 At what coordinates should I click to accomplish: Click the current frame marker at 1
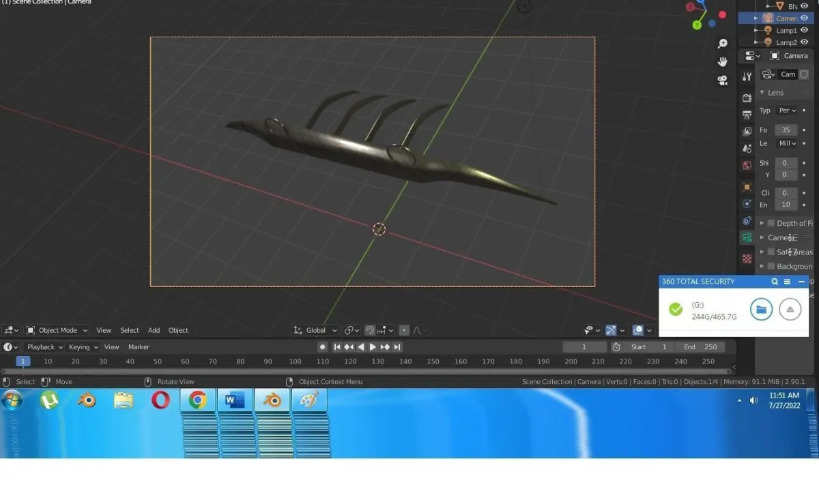point(23,361)
